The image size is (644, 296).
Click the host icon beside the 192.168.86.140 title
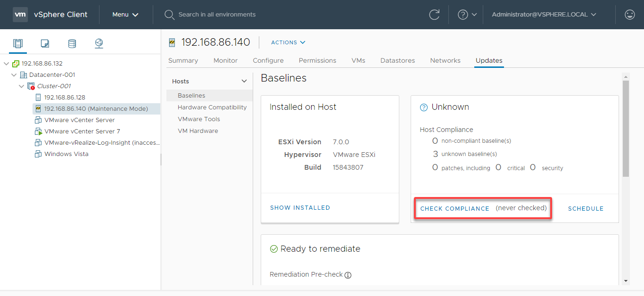pyautogui.click(x=172, y=42)
